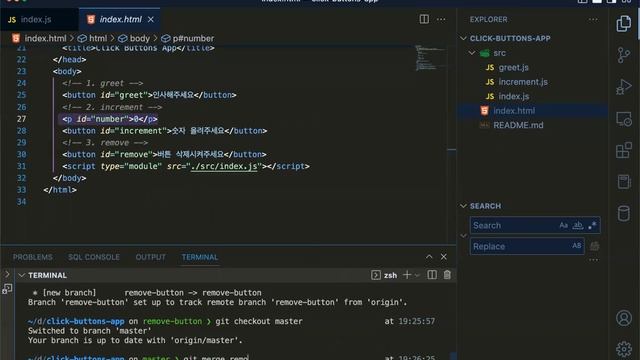Viewport: 640px width, 360px height.
Task: Open the Manage gear icon
Action: point(624,349)
